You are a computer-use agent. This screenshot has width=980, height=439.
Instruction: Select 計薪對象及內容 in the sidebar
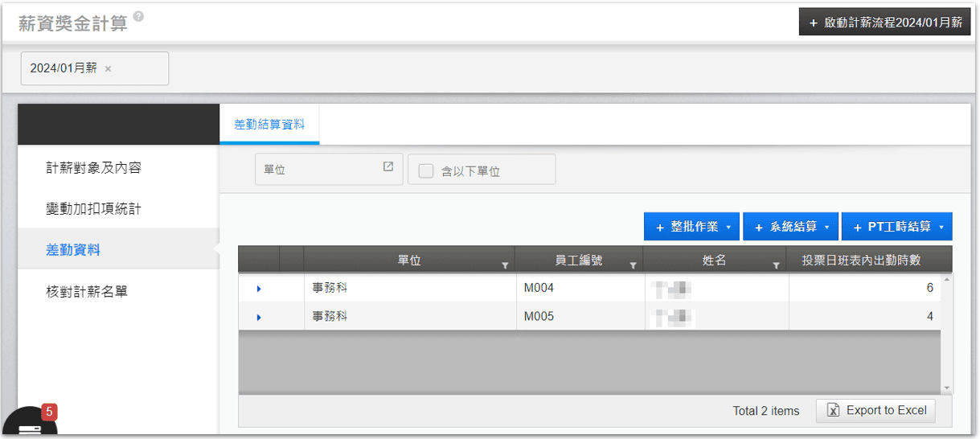pos(94,168)
